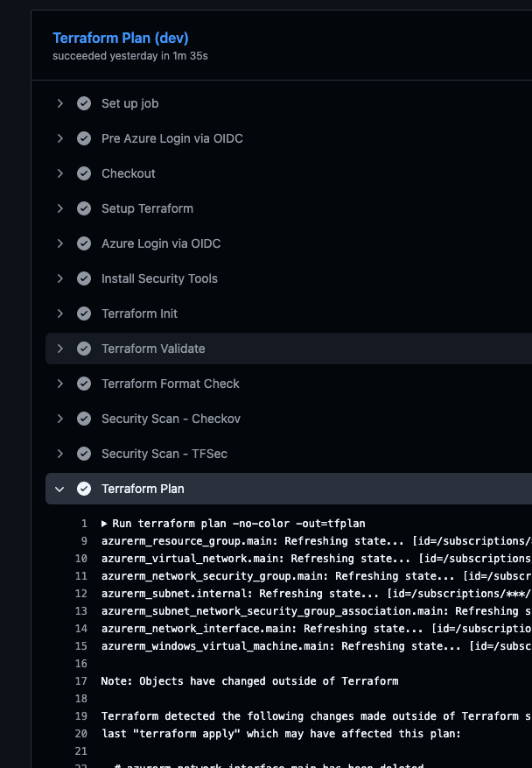This screenshot has height=768, width=532.
Task: Click the check icon for Terraform Format Check
Action: point(84,384)
